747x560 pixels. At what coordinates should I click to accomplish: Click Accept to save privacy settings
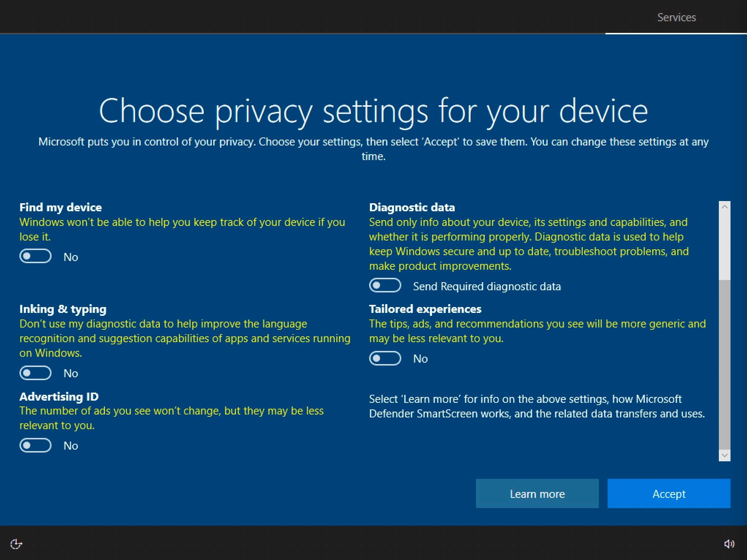671,493
